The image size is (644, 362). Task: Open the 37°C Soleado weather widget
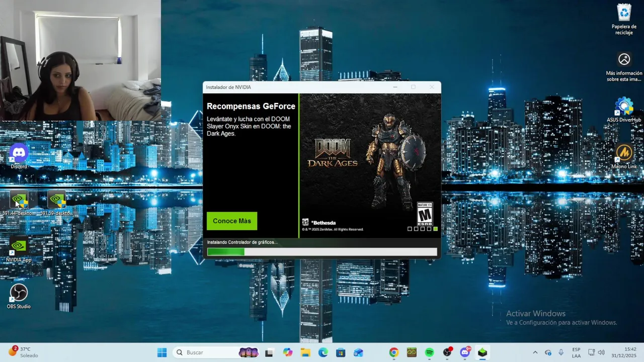(x=23, y=352)
